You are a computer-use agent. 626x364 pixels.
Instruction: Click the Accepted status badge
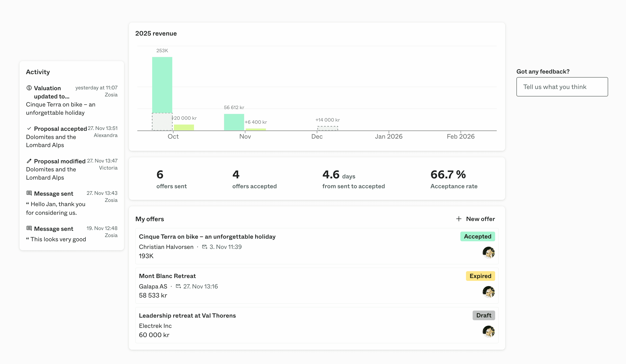click(477, 236)
